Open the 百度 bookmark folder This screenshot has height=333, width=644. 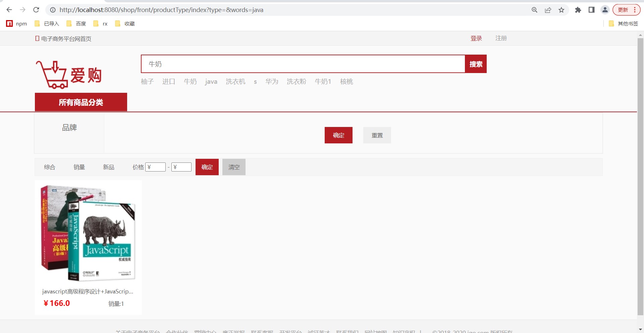coord(76,23)
